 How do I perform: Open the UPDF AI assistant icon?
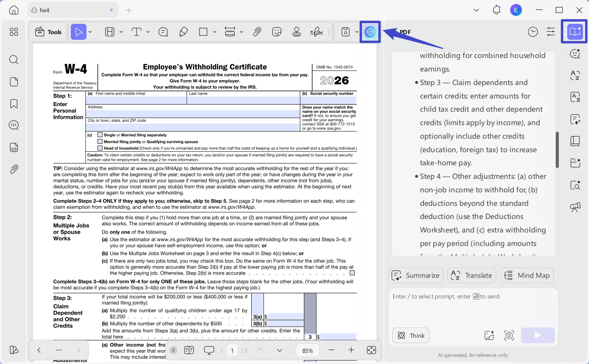pos(370,32)
